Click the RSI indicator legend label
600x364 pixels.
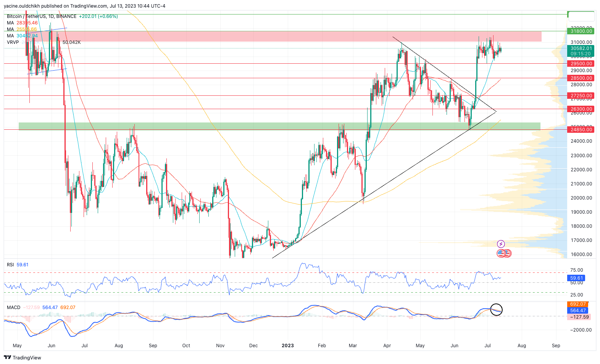[10, 265]
